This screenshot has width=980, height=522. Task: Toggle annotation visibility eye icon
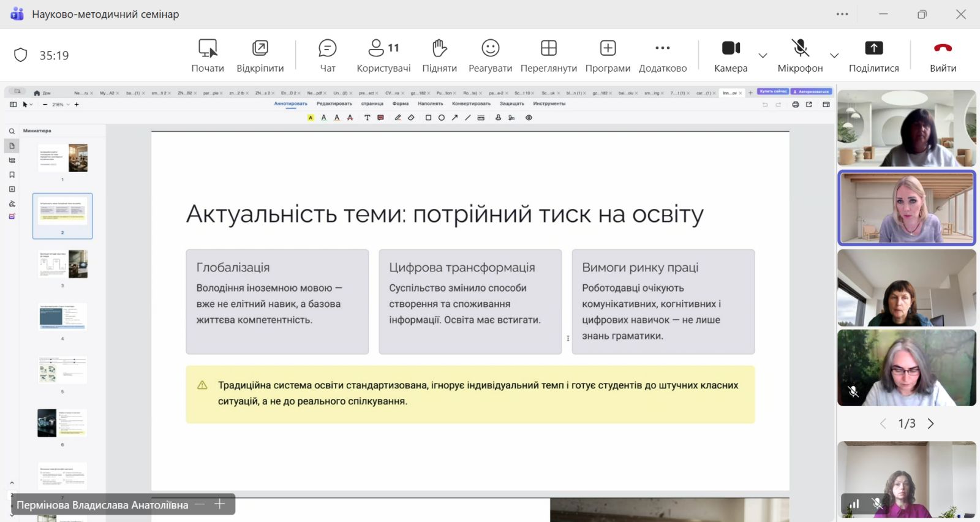529,118
